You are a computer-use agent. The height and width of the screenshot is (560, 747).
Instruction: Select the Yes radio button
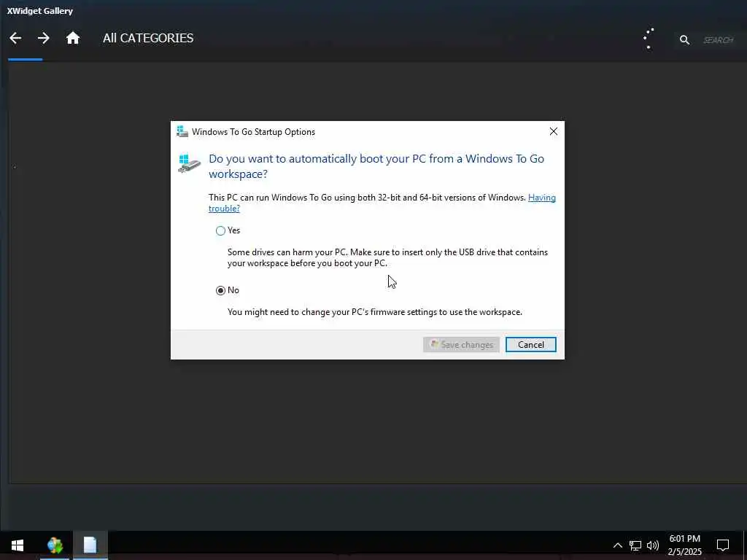[x=220, y=230]
